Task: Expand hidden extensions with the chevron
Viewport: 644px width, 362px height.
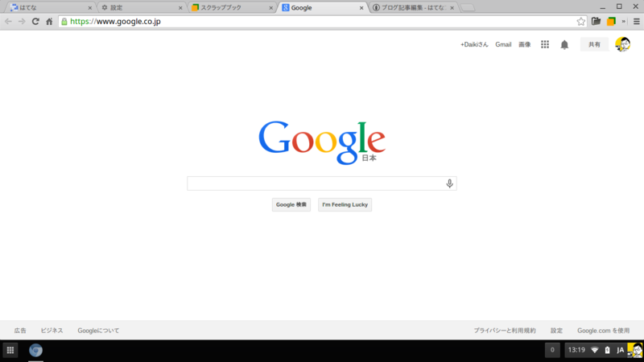Action: (x=623, y=22)
